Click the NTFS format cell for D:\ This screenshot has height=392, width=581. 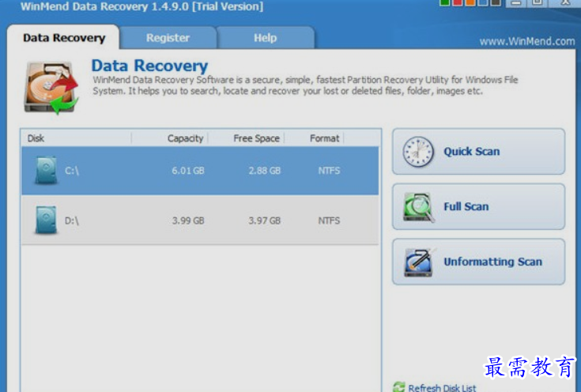coord(329,220)
